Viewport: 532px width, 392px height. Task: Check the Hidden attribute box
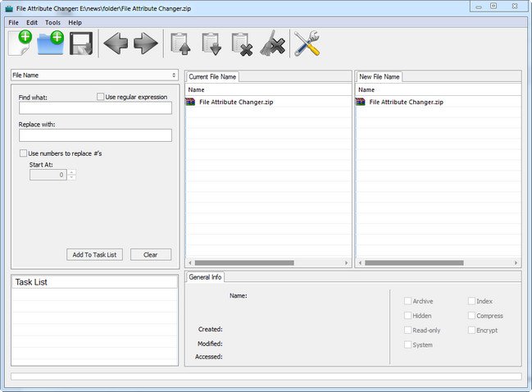tap(408, 316)
